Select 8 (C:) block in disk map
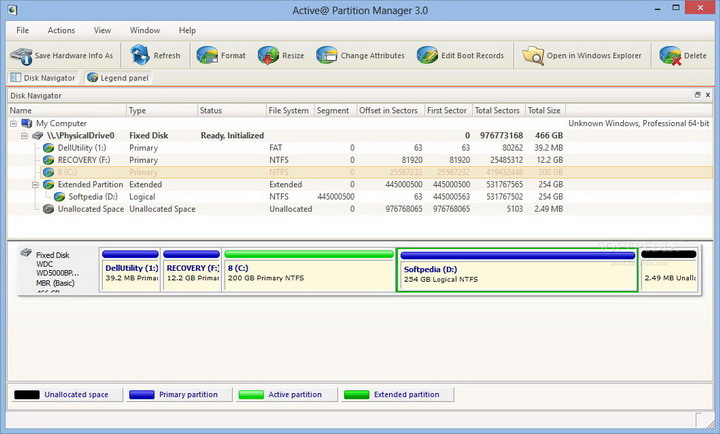The height and width of the screenshot is (434, 720). coord(309,271)
